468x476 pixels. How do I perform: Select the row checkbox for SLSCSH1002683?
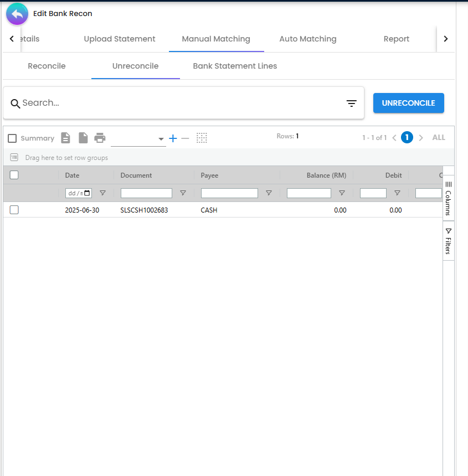(x=14, y=210)
